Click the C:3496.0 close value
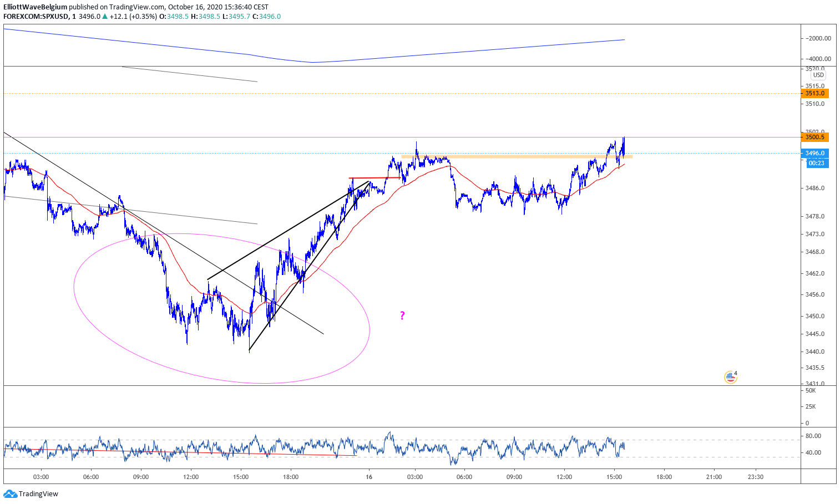The height and width of the screenshot is (504, 840). [x=267, y=17]
